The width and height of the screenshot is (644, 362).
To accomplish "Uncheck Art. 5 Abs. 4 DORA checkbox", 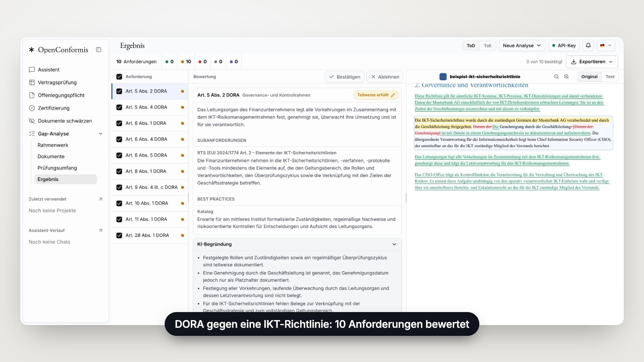I will (x=119, y=107).
